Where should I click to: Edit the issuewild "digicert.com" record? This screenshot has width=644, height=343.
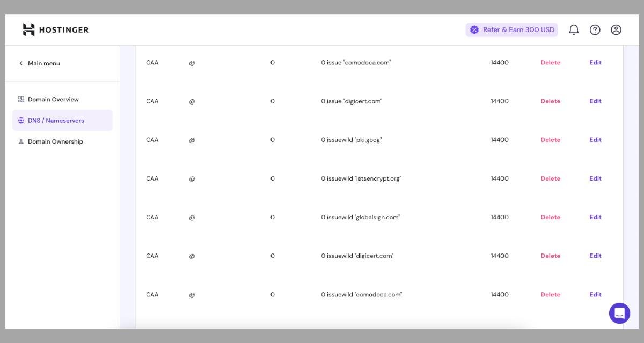[595, 256]
